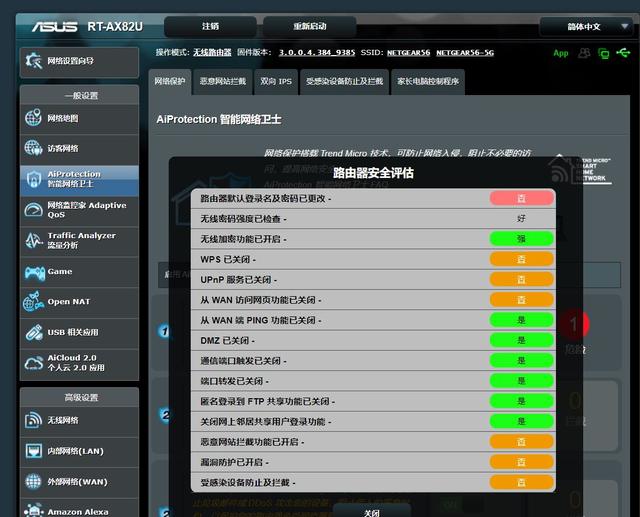The height and width of the screenshot is (517, 640).
Task: Click the 一般设置 section header
Action: tap(81, 95)
